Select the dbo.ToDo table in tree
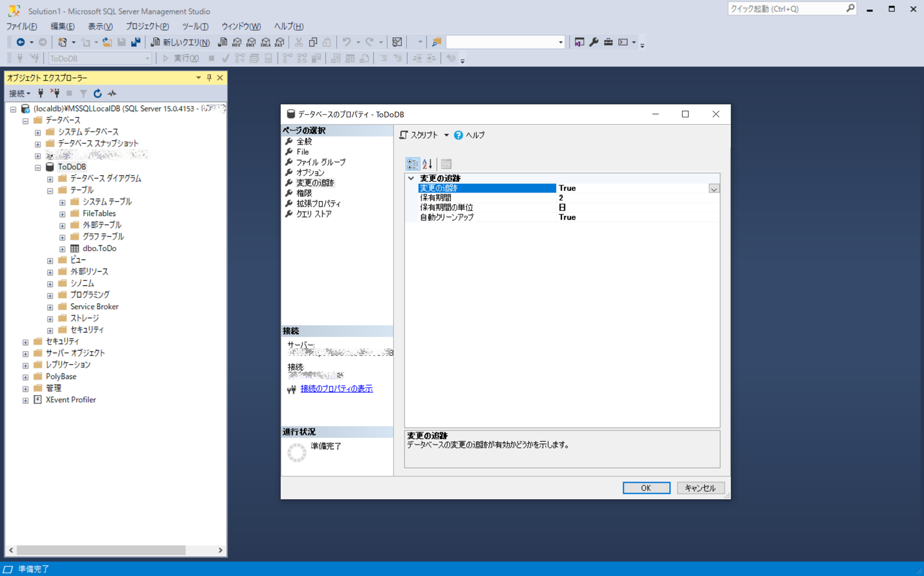924x576 pixels. coord(99,248)
